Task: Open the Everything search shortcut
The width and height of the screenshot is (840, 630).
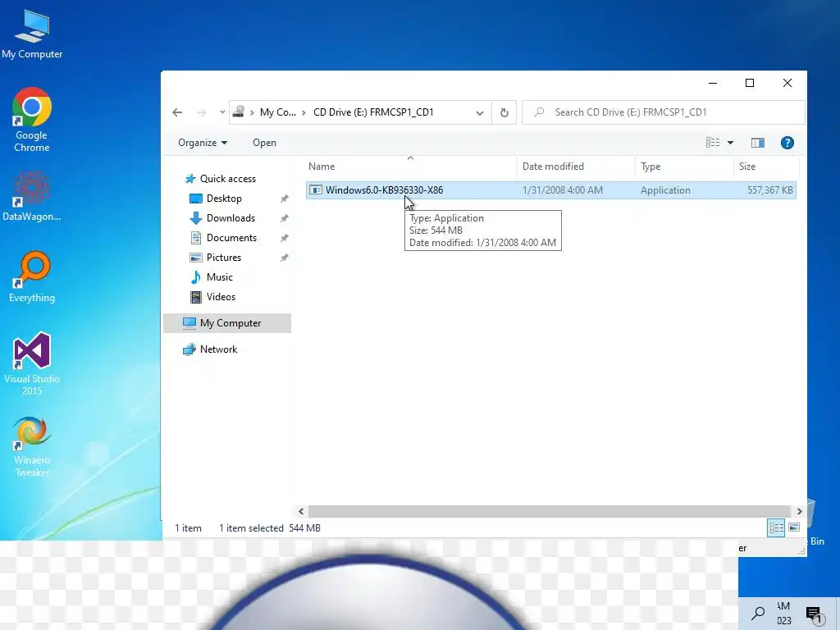Action: 32,277
